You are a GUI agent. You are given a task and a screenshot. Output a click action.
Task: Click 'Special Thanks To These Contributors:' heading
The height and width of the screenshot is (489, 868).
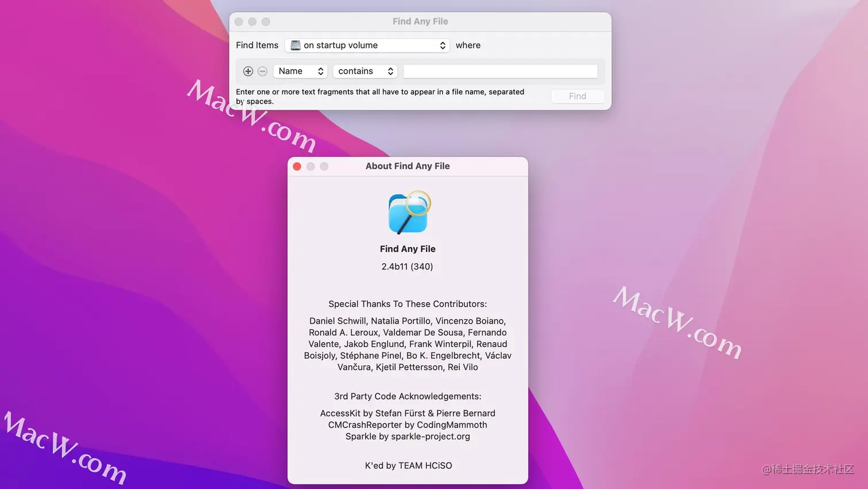point(408,304)
